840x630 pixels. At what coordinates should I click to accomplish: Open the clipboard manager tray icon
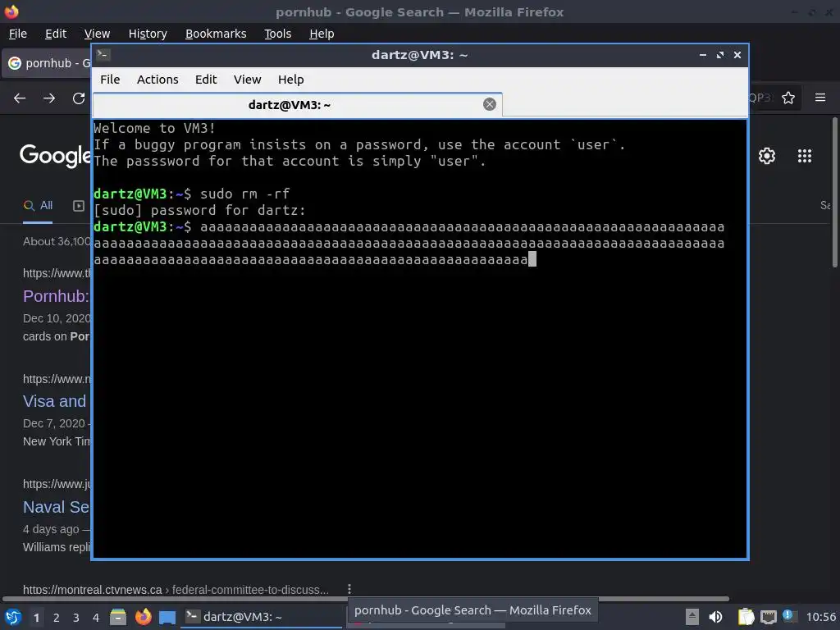tap(746, 617)
